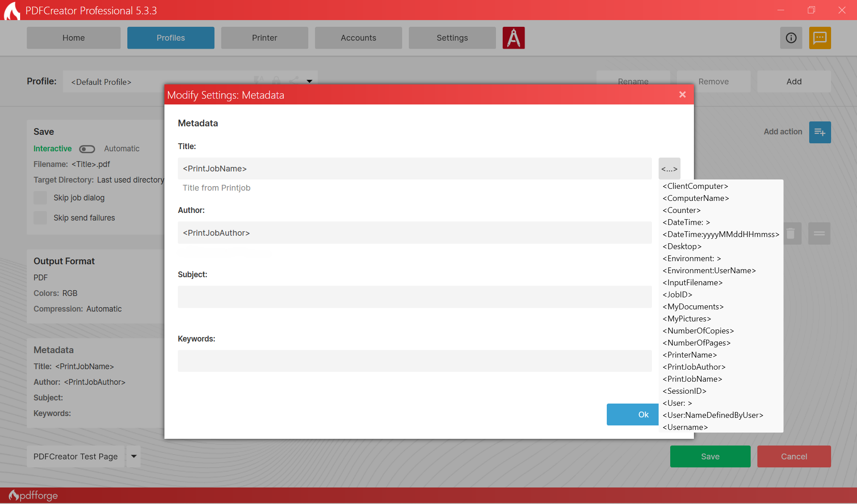The height and width of the screenshot is (504, 857).
Task: Insert <User:NameDefinedByUser> token
Action: click(713, 415)
